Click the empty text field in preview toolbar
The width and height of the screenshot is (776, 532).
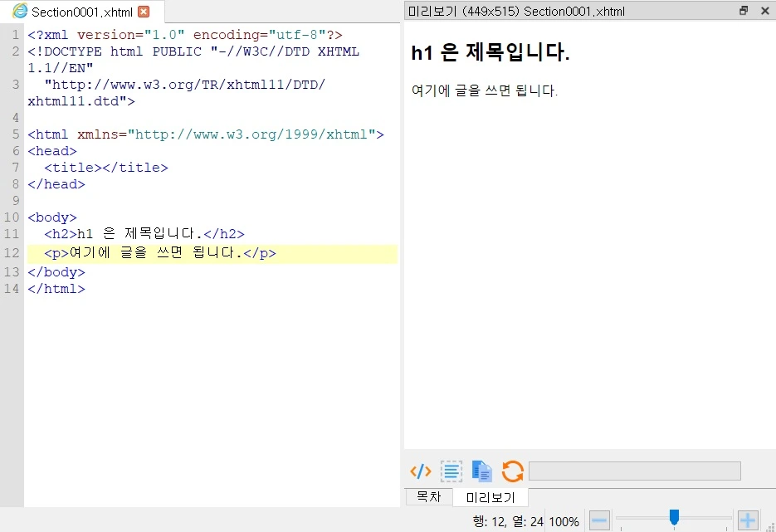pyautogui.click(x=634, y=471)
